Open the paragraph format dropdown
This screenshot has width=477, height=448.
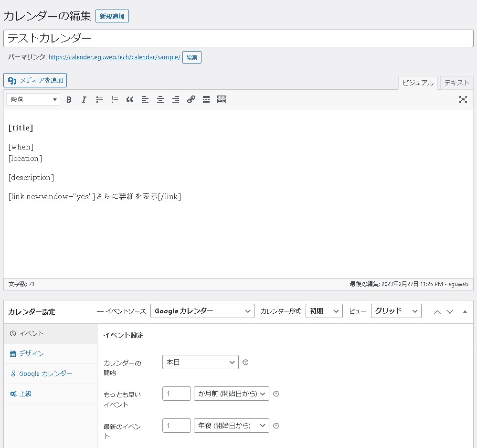[x=33, y=99]
